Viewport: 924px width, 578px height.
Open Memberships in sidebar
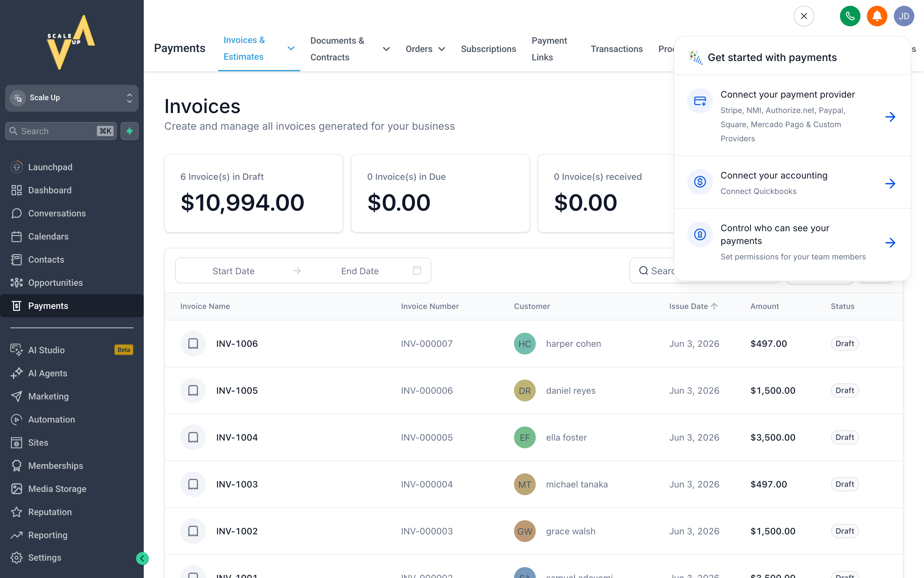pyautogui.click(x=72, y=466)
